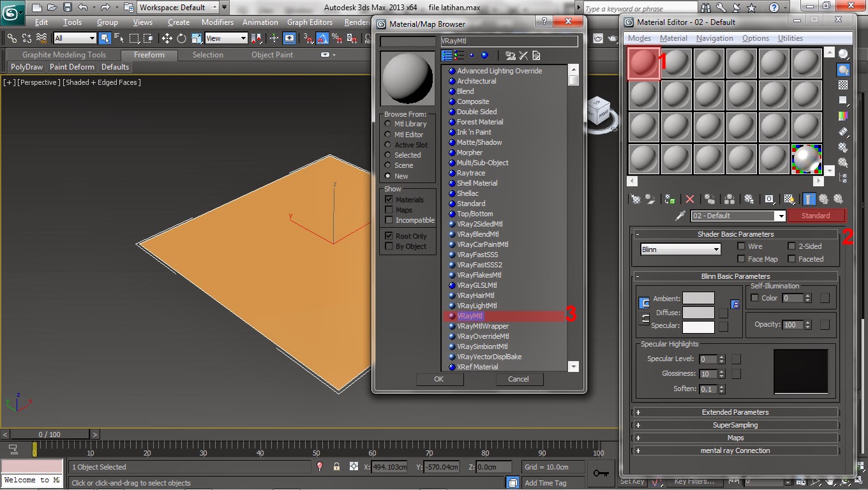Click the Standard material type button
The image size is (868, 490).
pyautogui.click(x=816, y=216)
